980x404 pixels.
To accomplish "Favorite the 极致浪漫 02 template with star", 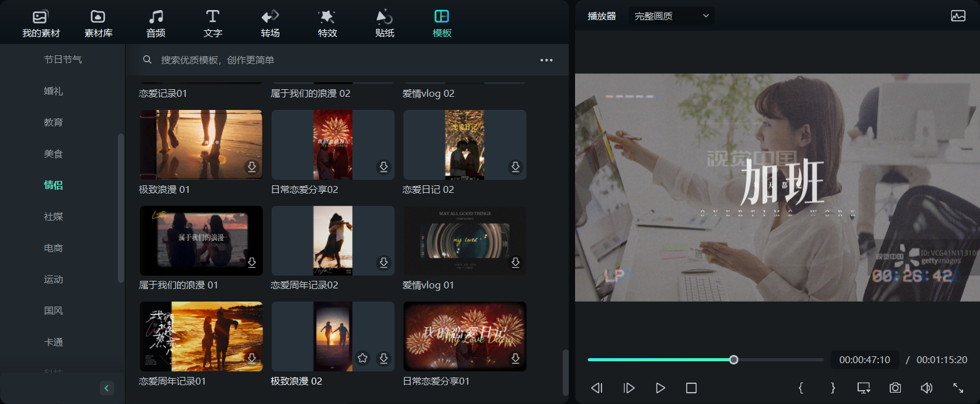I will pyautogui.click(x=362, y=358).
